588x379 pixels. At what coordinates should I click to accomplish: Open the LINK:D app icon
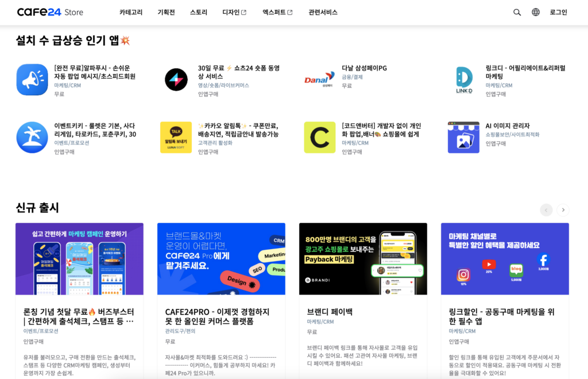tap(463, 79)
